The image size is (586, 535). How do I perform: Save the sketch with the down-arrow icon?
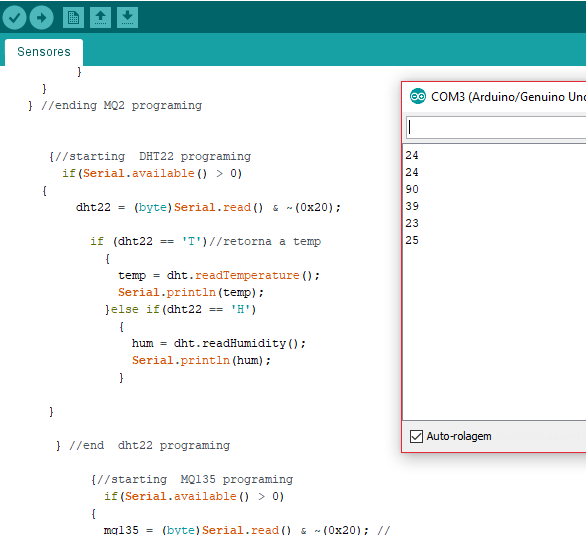(x=127, y=17)
